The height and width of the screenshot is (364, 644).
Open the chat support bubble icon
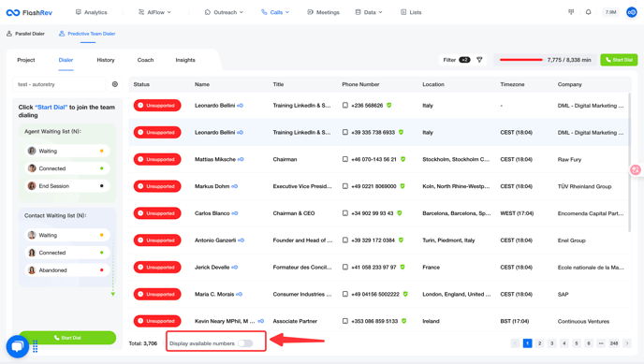tap(17, 346)
